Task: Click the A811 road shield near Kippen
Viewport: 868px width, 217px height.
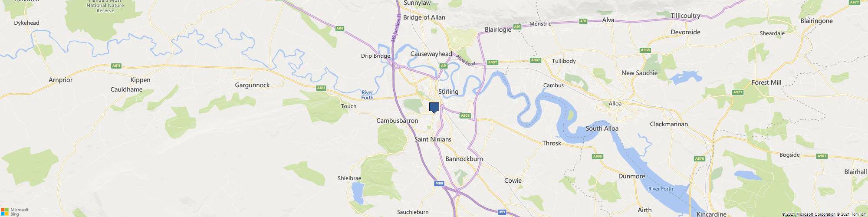Action: pyautogui.click(x=116, y=66)
